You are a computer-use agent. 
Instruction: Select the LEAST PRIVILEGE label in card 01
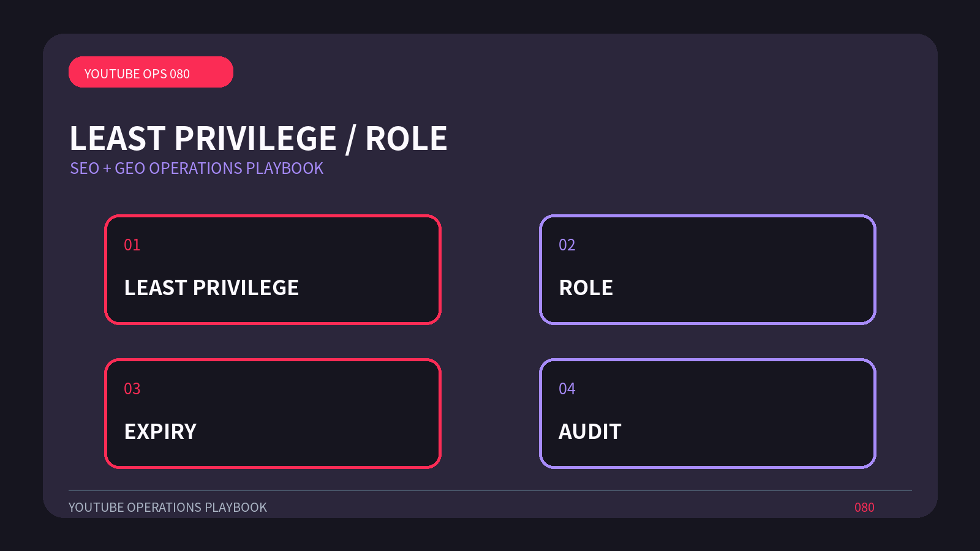(x=211, y=288)
